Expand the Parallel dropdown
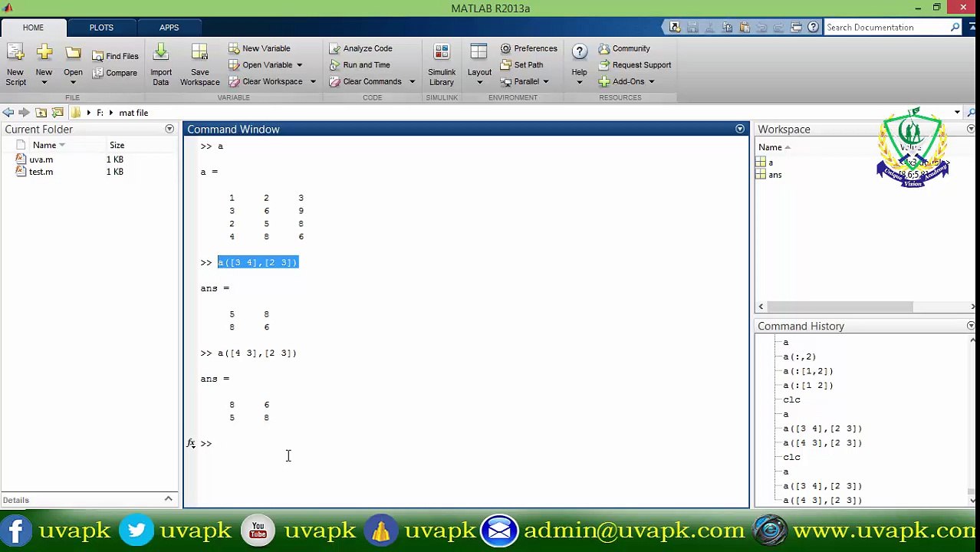 pos(545,81)
